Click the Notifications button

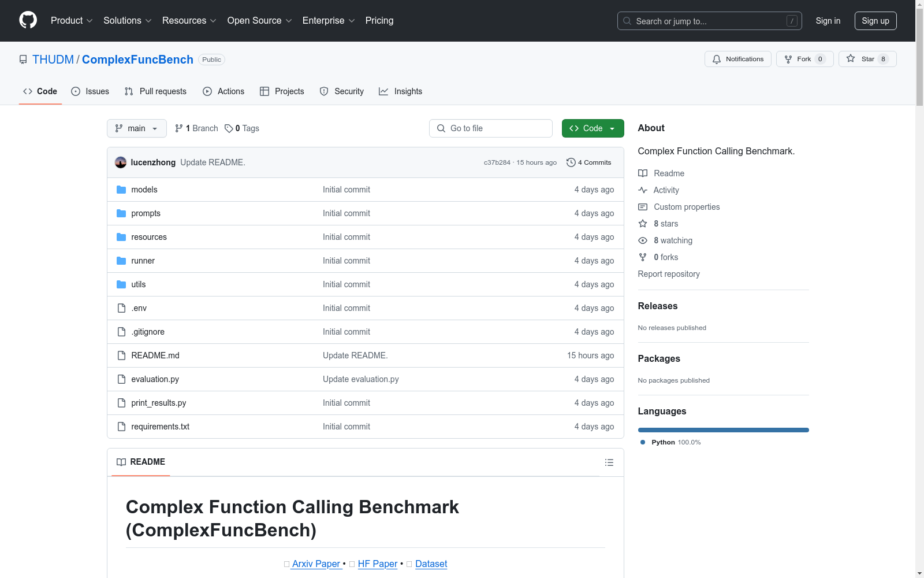coord(738,59)
